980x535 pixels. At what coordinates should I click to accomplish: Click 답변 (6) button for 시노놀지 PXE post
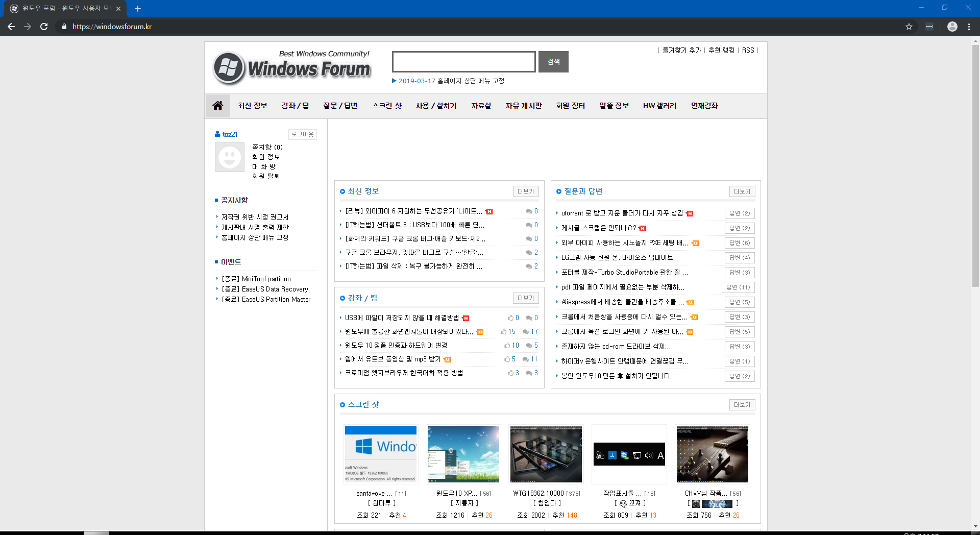point(740,243)
